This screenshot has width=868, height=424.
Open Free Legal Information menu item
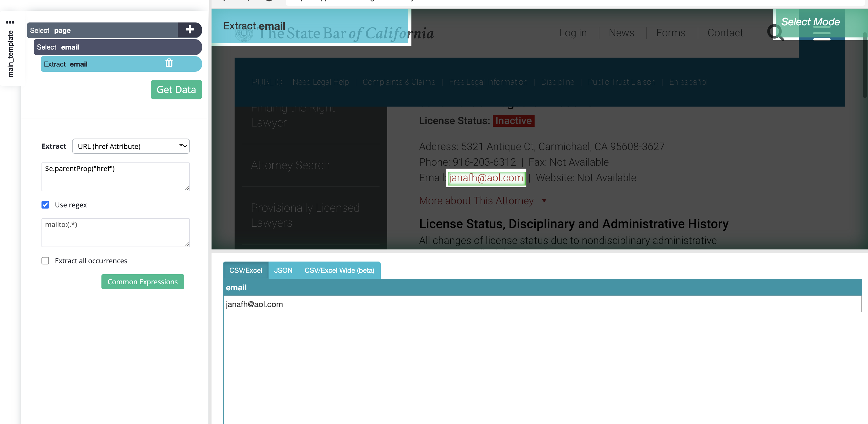point(488,82)
